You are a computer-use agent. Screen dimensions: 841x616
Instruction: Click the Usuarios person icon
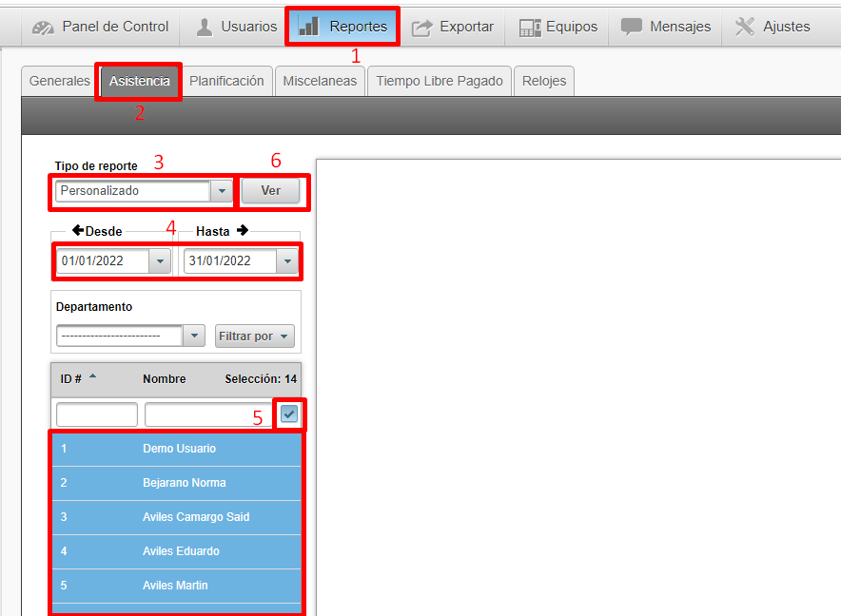[205, 28]
